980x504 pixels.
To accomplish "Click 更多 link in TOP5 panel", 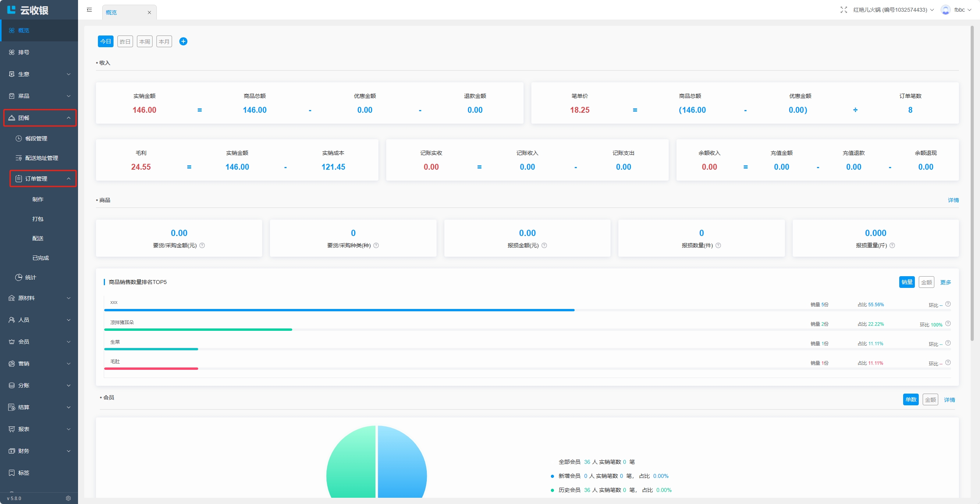I will 945,282.
